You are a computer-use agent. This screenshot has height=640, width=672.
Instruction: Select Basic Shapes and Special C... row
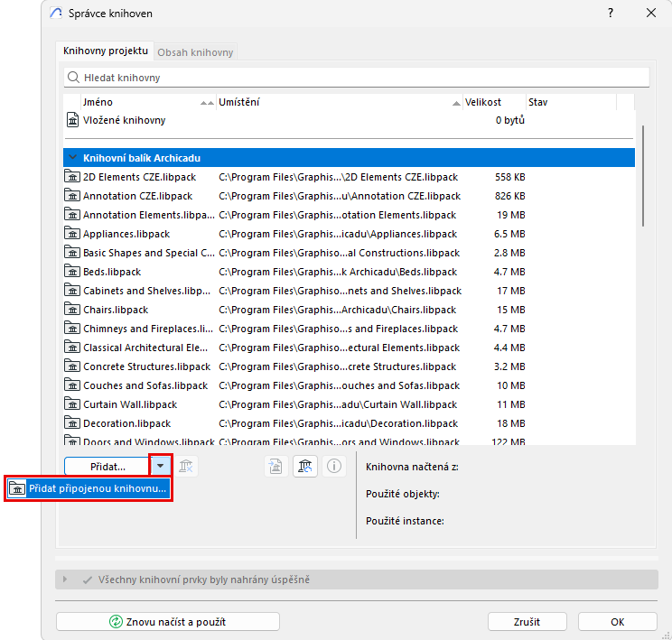pos(349,253)
